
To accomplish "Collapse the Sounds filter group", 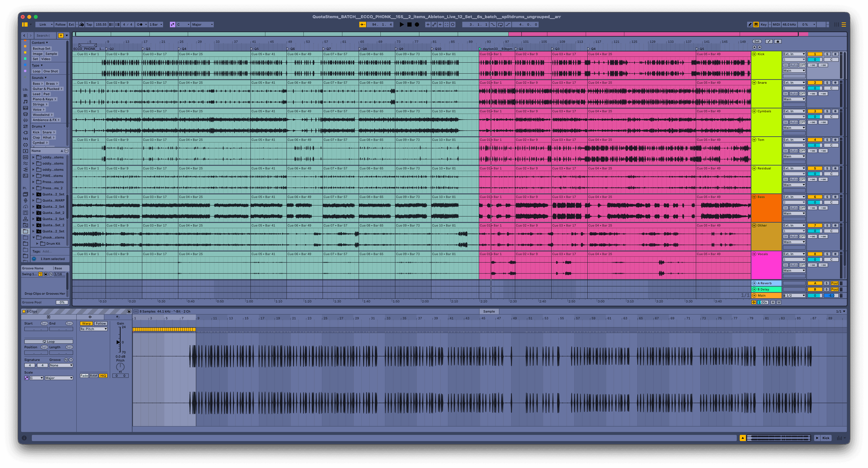I will tap(39, 78).
